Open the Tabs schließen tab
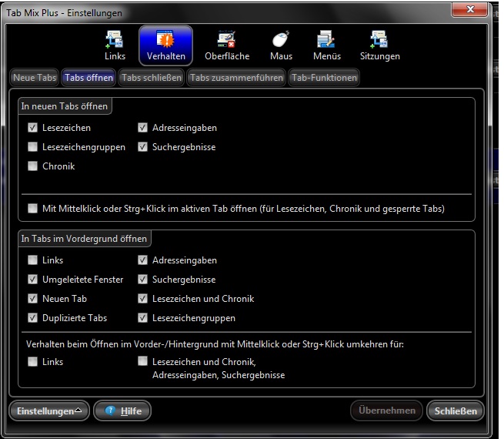Viewport: 504px width, 439px height. click(x=152, y=78)
